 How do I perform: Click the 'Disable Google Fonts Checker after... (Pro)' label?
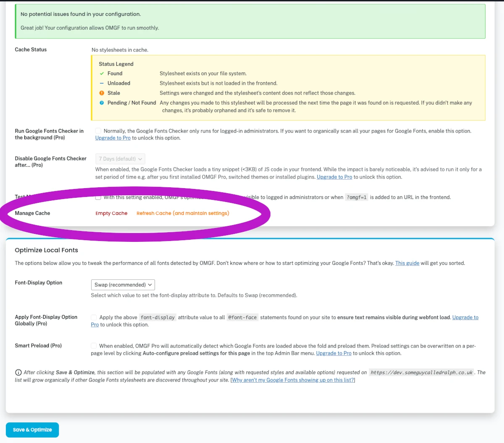50,162
